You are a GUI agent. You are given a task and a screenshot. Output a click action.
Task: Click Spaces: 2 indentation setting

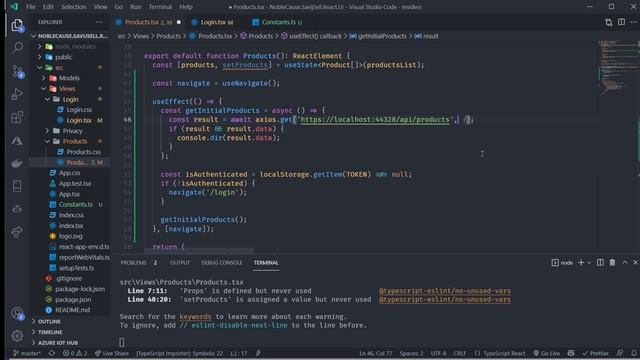click(x=411, y=353)
